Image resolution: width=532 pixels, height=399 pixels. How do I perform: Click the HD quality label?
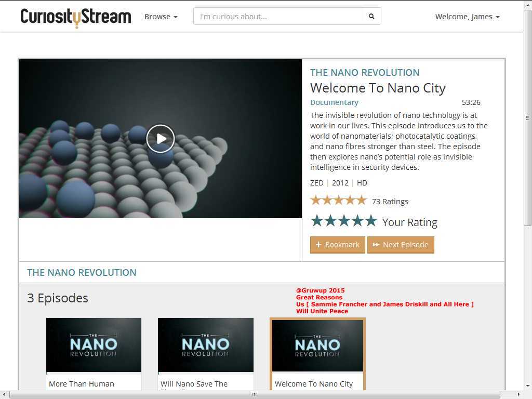362,183
